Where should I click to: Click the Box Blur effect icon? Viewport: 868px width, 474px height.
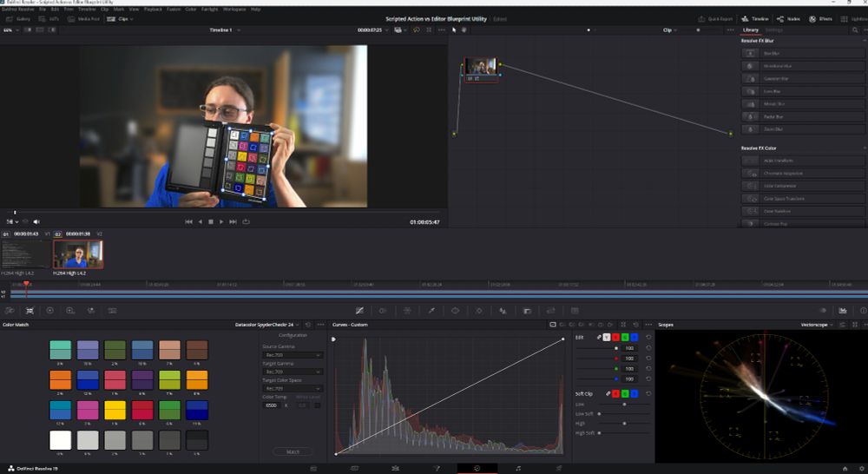pos(750,53)
